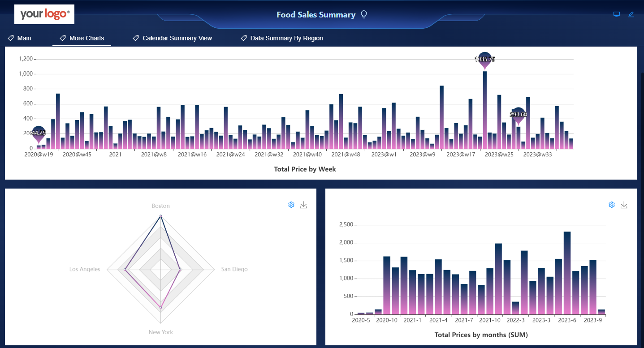Click the San Diego radar axis label

coord(234,269)
